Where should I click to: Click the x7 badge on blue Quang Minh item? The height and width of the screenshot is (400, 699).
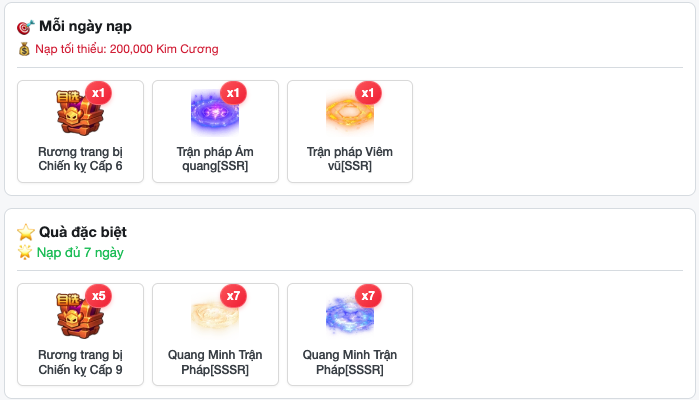click(368, 296)
